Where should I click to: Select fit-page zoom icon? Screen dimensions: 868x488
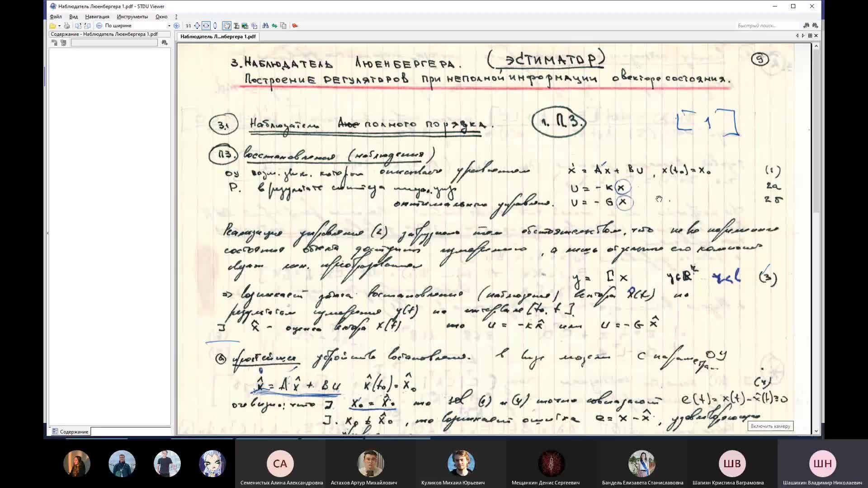pyautogui.click(x=197, y=26)
